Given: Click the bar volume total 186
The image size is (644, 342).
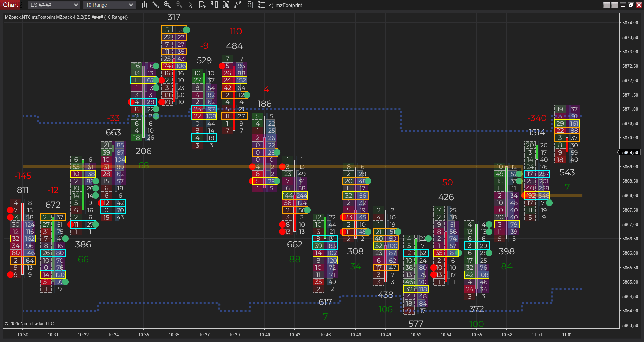Looking at the screenshot, I should [x=264, y=104].
